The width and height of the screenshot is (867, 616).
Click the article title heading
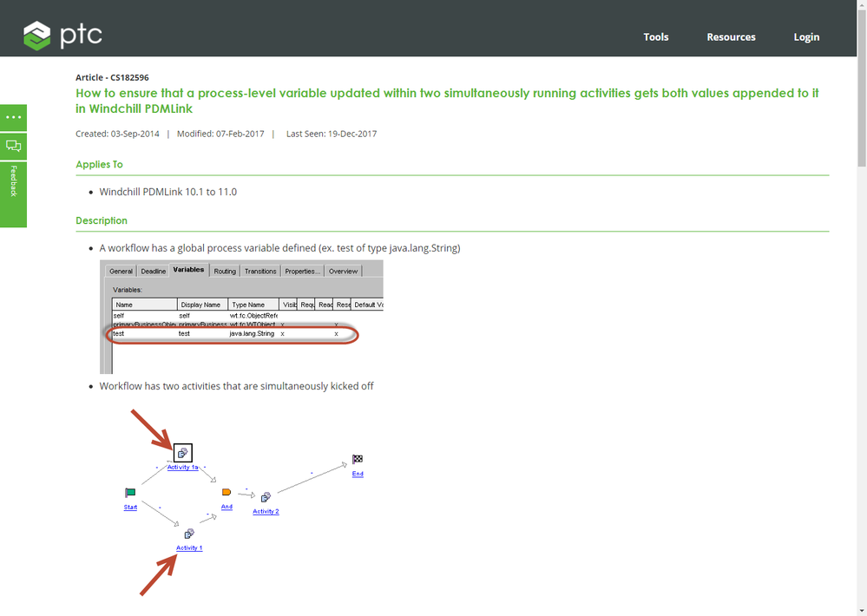[447, 101]
